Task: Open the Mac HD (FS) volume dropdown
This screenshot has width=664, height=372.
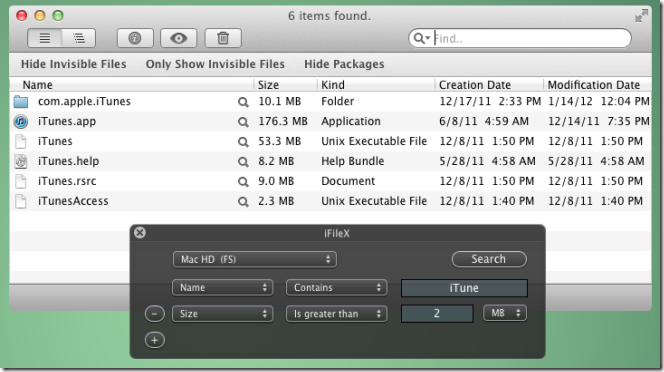Action: (255, 259)
